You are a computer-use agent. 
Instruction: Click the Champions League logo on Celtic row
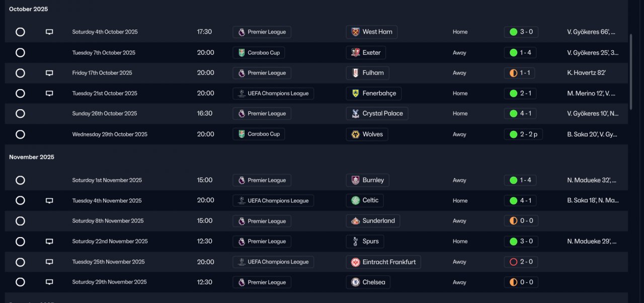point(242,201)
